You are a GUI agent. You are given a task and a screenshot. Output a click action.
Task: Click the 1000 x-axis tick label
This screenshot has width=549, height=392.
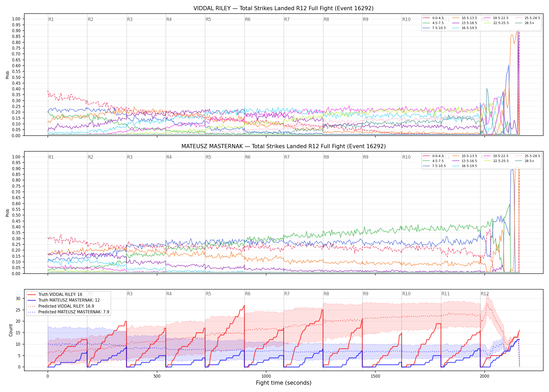coord(266,376)
